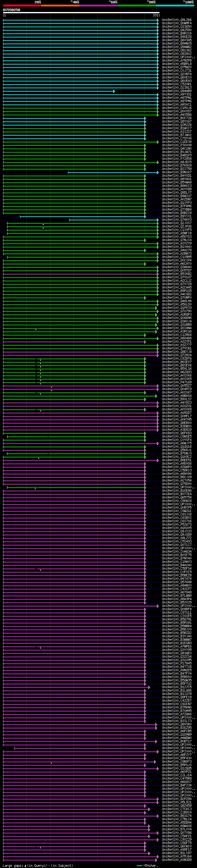This screenshot has width=197, height=868.
Task: Select the UniRef100_A9TPN1 label
Action: point(177,98)
